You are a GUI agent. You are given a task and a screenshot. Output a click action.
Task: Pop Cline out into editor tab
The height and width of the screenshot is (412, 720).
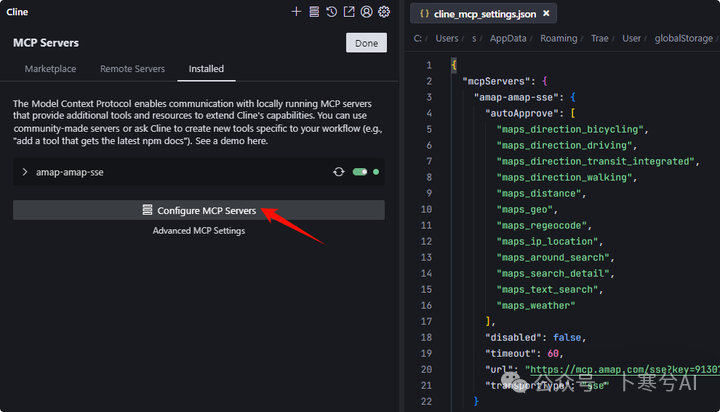tap(349, 12)
